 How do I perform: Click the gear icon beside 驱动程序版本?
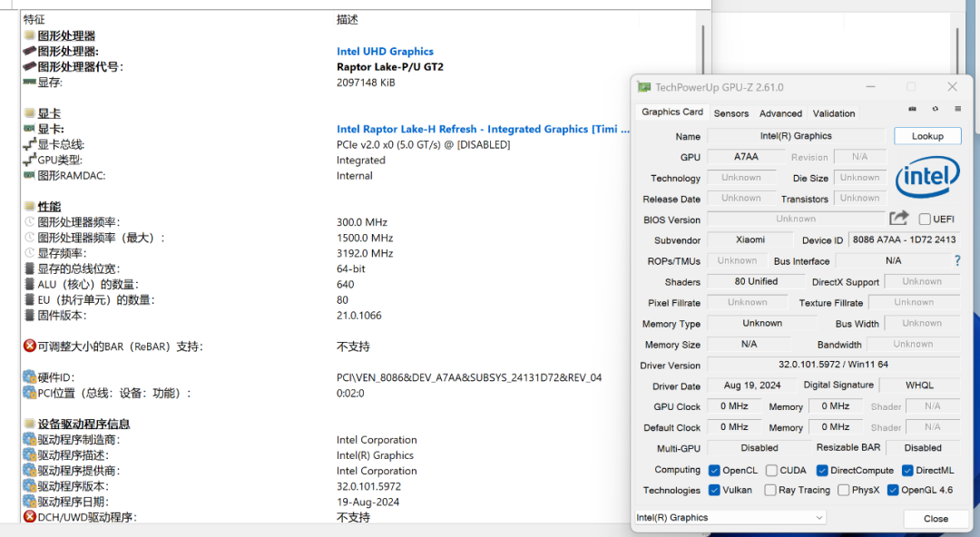(x=29, y=485)
